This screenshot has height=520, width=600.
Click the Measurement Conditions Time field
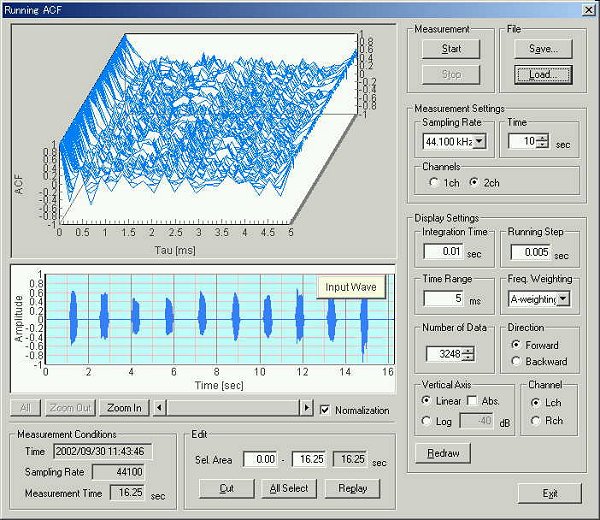103,452
